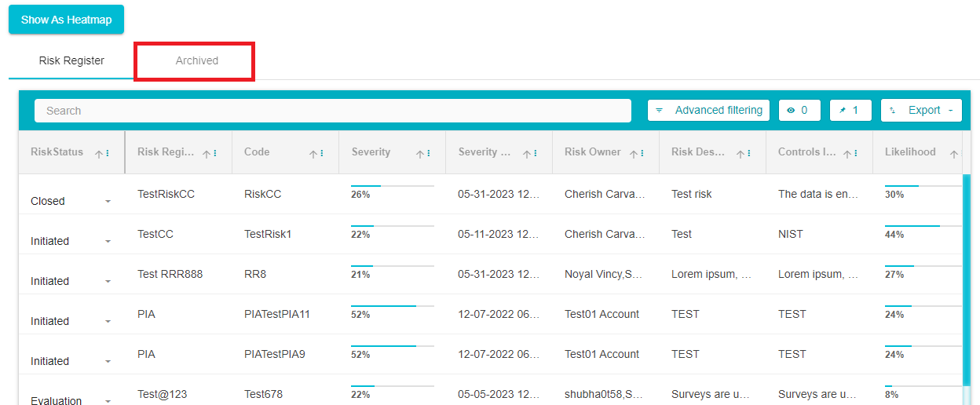Toggle the eye visibility button showing 0
This screenshot has height=405, width=980.
(799, 111)
